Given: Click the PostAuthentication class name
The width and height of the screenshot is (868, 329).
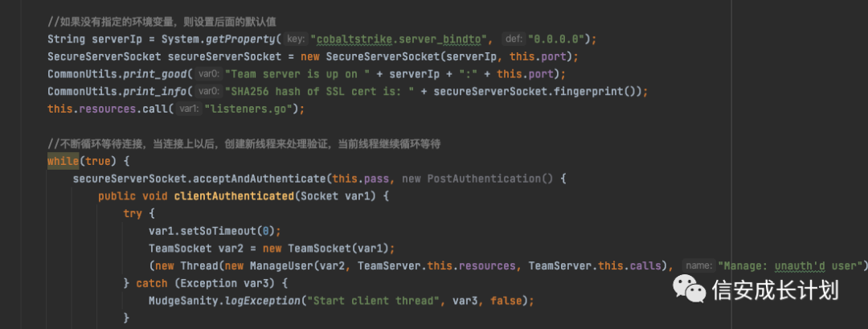Looking at the screenshot, I should coord(485,179).
